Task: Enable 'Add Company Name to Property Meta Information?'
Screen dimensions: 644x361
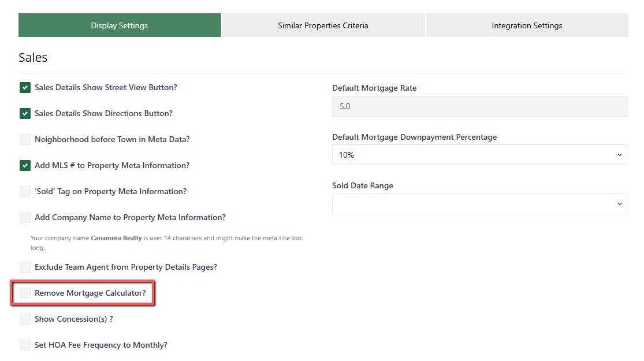Action: point(25,217)
